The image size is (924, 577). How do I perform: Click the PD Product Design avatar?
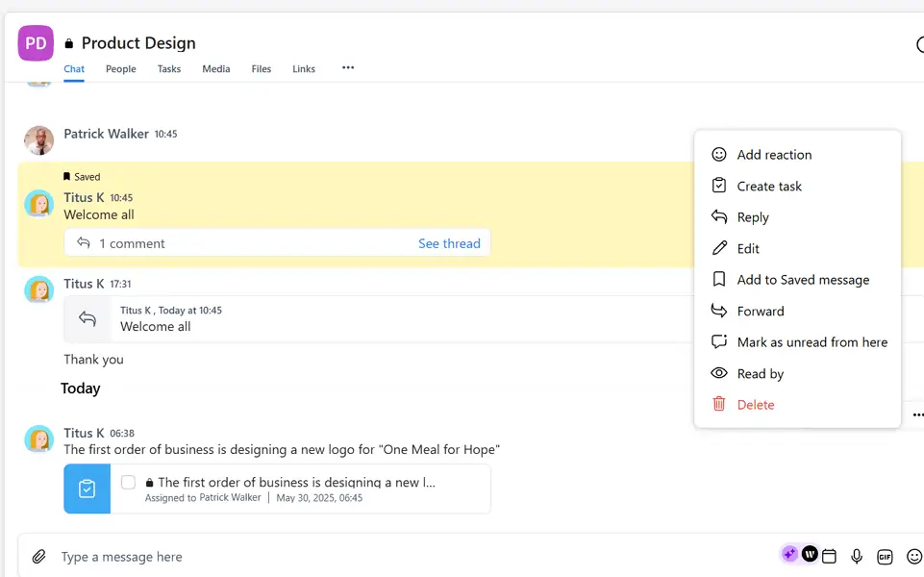click(x=36, y=43)
